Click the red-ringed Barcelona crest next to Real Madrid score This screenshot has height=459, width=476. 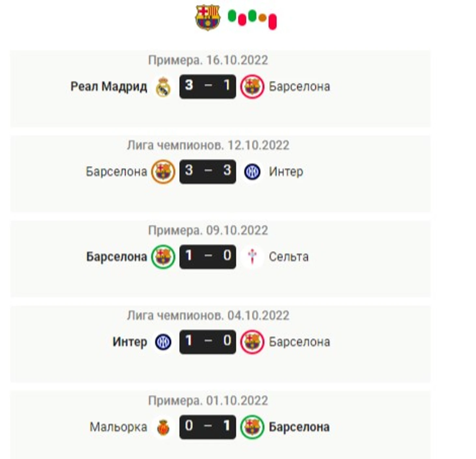(252, 87)
